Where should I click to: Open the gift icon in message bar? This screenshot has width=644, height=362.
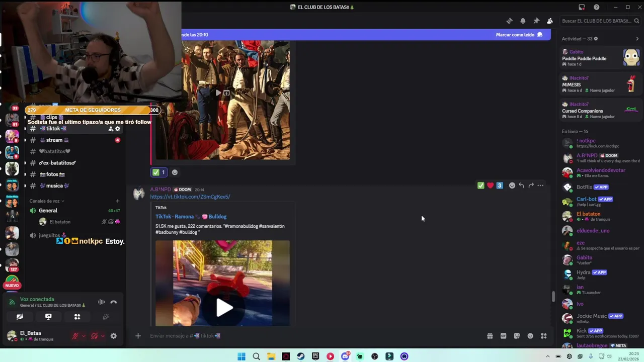[490, 336]
